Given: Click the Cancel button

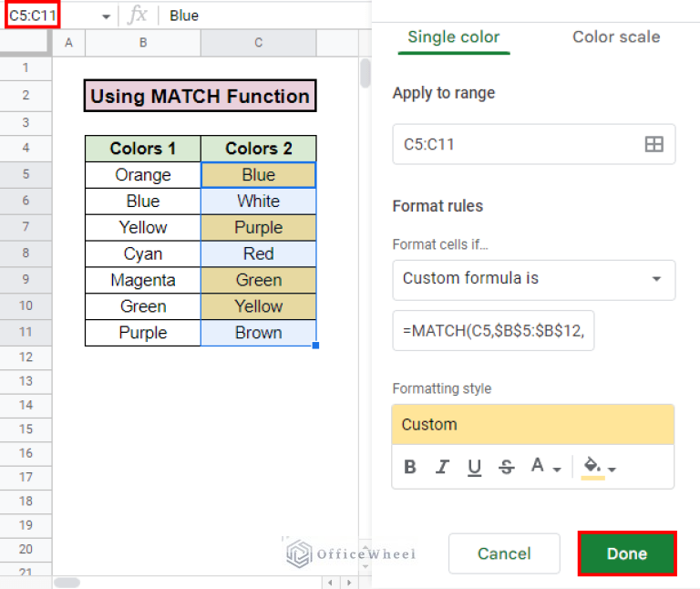Looking at the screenshot, I should click(504, 553).
